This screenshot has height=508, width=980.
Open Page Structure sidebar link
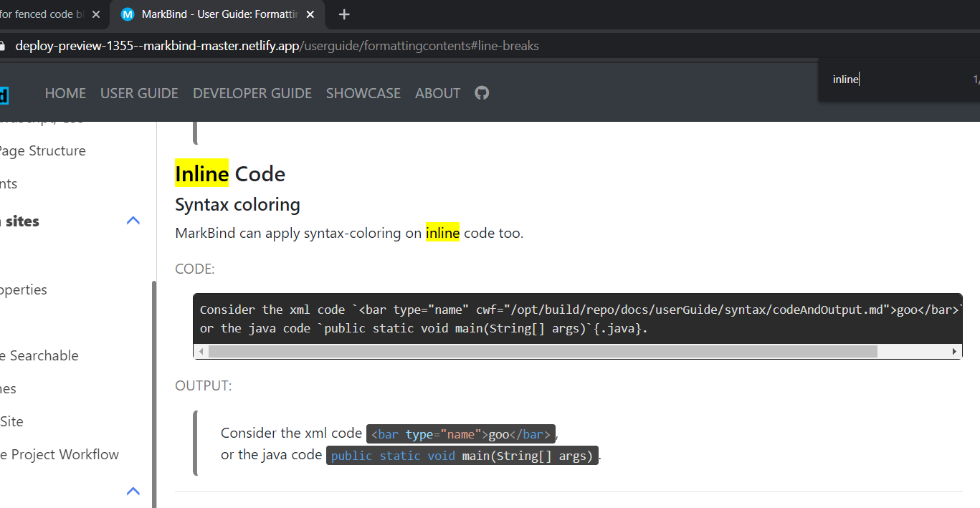click(x=42, y=151)
